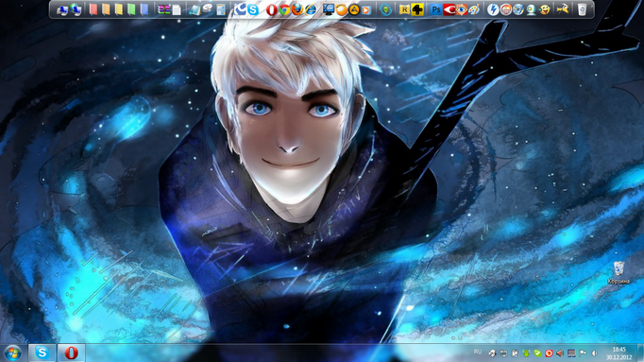Open the blue folder in the dock
Image resolution: width=644 pixels, height=362 pixels.
tap(144, 9)
